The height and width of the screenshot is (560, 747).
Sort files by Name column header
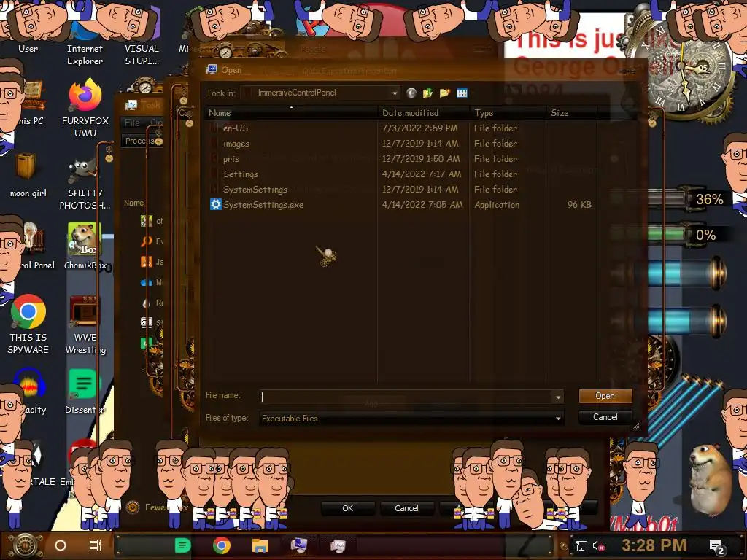[x=292, y=113]
